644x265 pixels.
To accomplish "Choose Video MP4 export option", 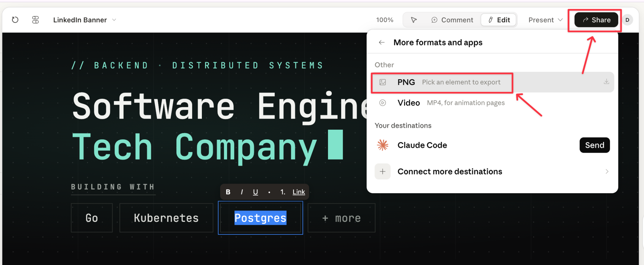I will (x=492, y=103).
